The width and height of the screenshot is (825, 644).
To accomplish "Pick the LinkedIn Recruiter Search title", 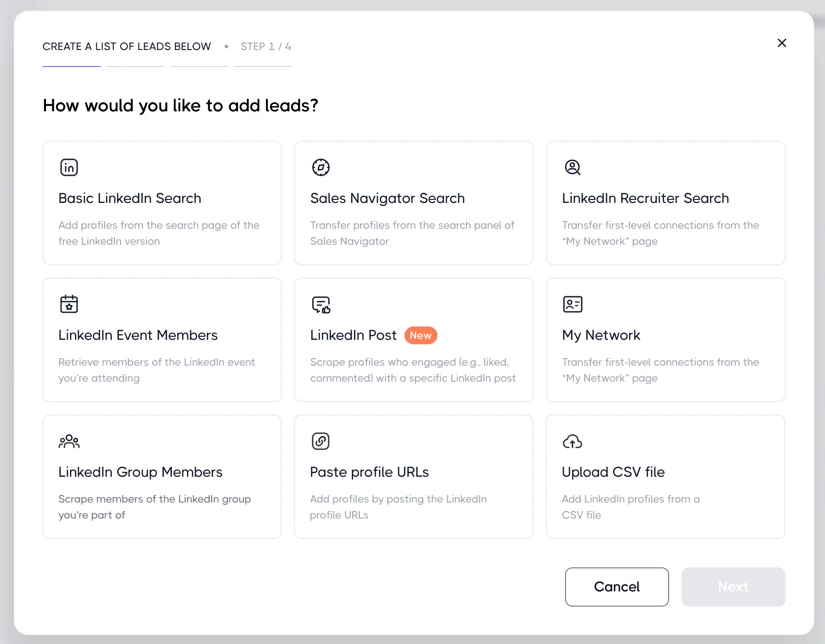I will coord(646,198).
